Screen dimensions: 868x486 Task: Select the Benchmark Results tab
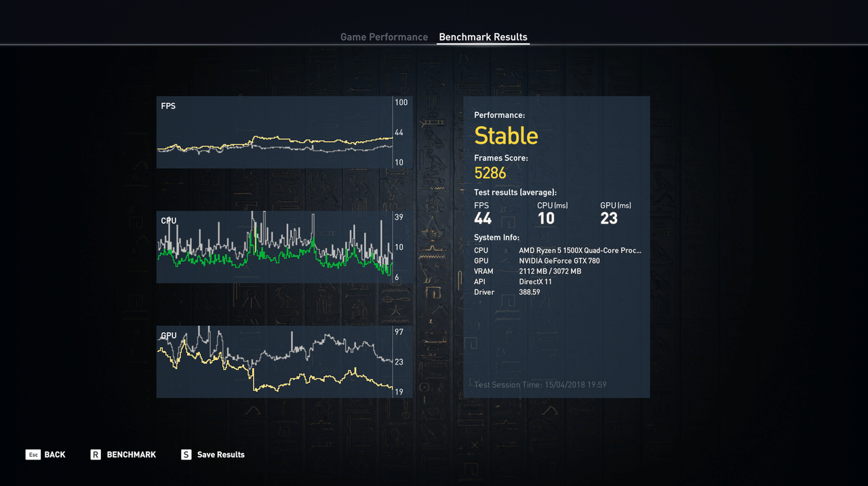[483, 37]
